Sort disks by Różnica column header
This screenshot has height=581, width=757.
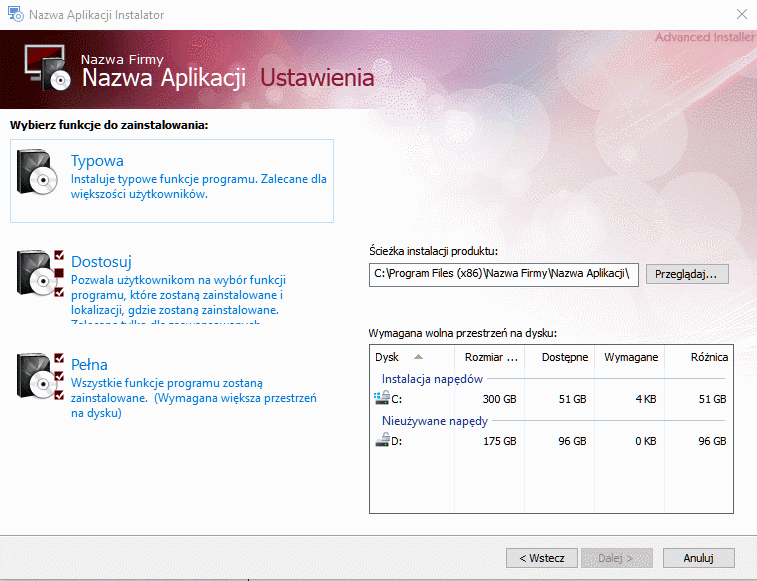(x=708, y=357)
